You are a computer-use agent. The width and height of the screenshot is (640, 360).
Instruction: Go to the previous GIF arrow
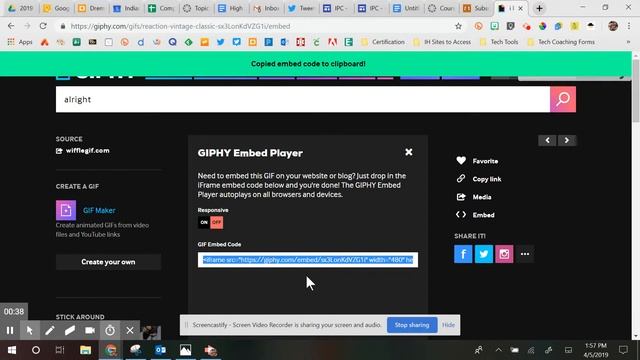[547, 140]
